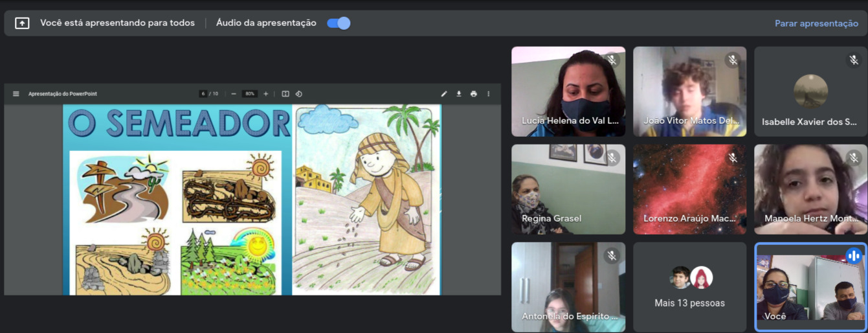The height and width of the screenshot is (333, 868).
Task: Click the zoom in plus button
Action: [265, 94]
